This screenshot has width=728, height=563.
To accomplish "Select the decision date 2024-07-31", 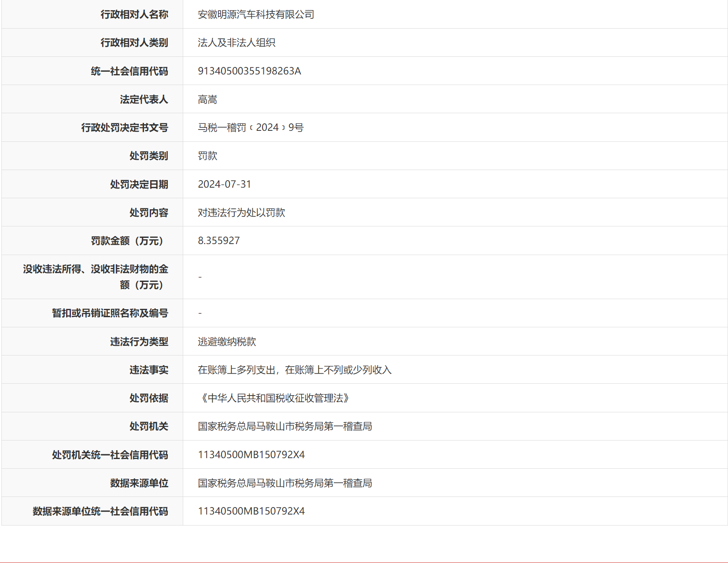I will coord(225,184).
